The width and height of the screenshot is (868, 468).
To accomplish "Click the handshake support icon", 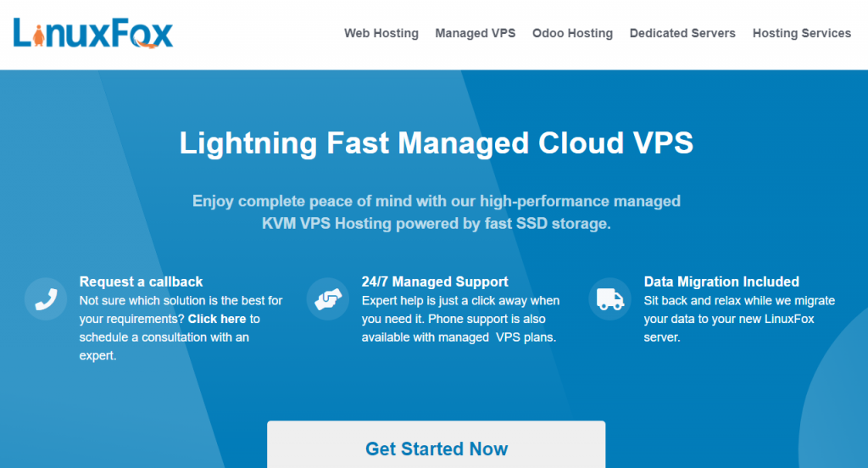I will 328,299.
